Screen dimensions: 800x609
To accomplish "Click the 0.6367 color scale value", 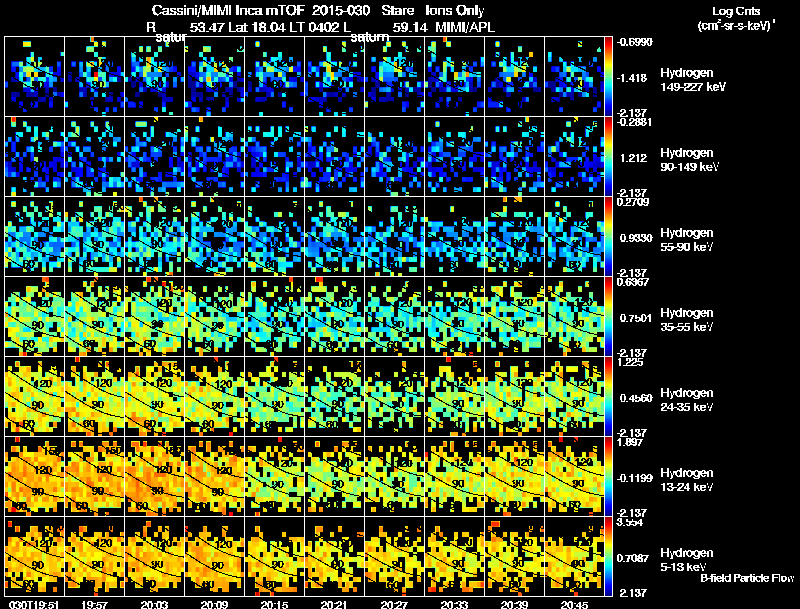I will (633, 282).
